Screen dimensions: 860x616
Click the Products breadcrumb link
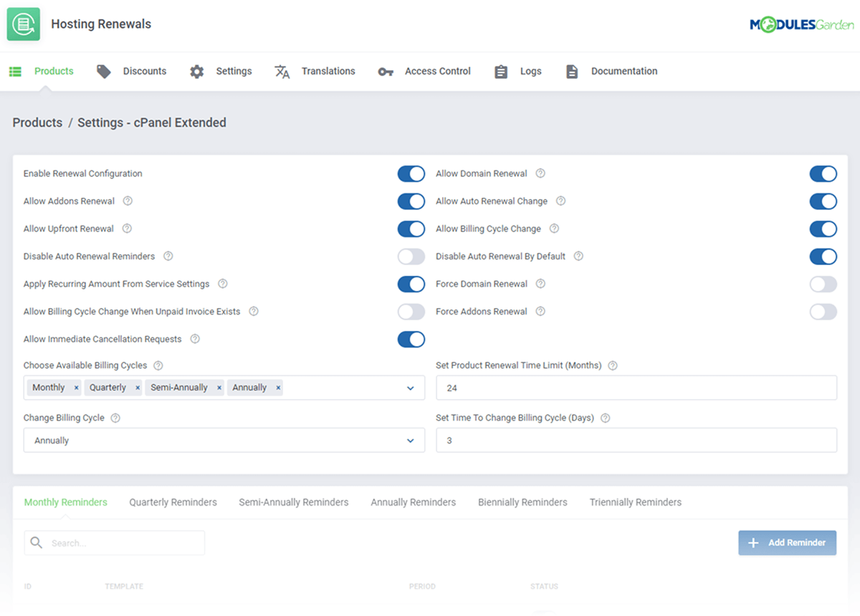click(x=37, y=122)
